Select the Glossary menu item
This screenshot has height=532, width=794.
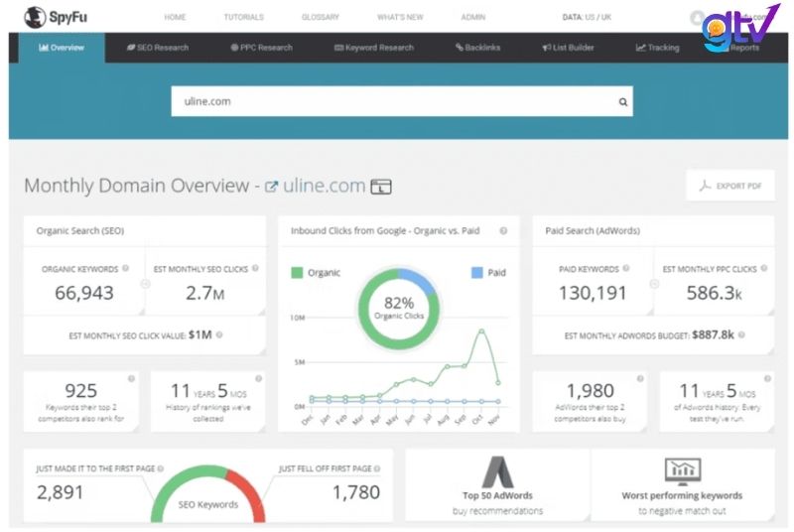click(x=321, y=17)
